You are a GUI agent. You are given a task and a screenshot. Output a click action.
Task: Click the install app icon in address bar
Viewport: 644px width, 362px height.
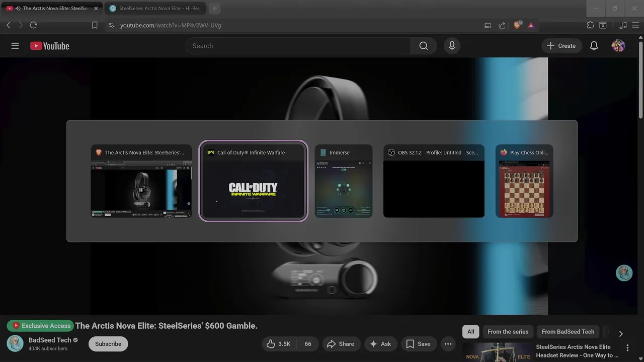488,25
